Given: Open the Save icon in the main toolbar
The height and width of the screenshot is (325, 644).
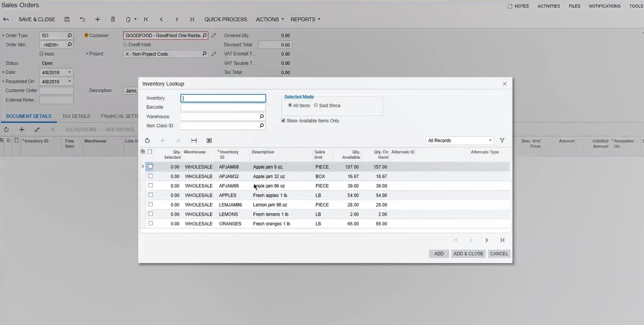Looking at the screenshot, I should pyautogui.click(x=67, y=19).
